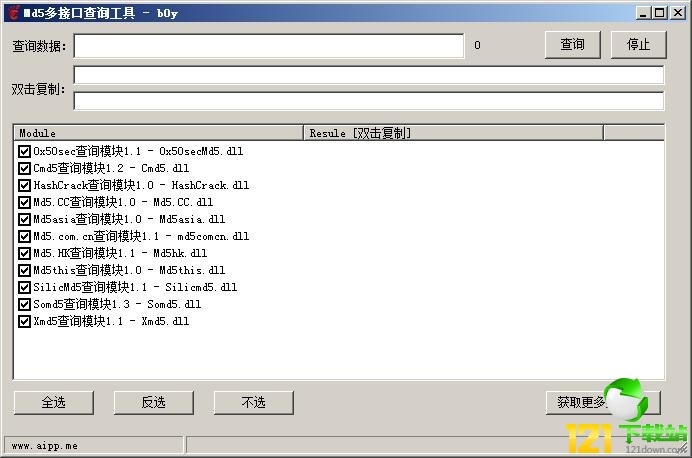Viewport: 692px width, 458px height.
Task: Uncheck the Ox50sec module checkbox
Action: 25,152
